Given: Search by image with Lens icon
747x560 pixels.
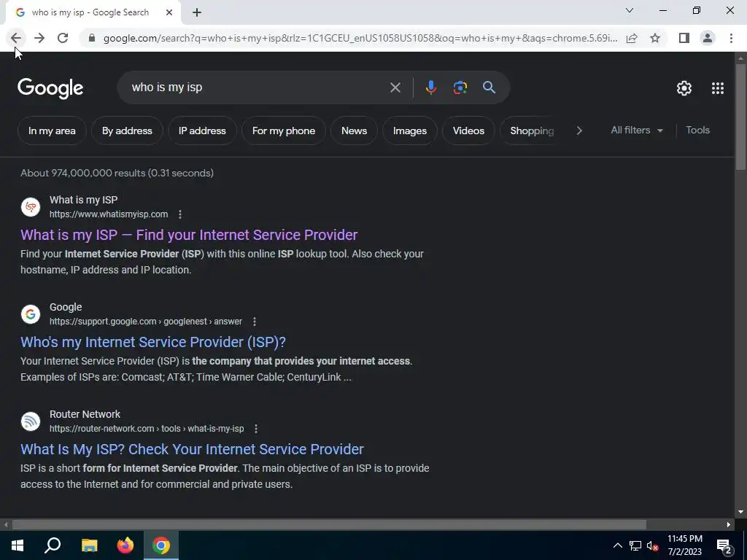Looking at the screenshot, I should (460, 87).
